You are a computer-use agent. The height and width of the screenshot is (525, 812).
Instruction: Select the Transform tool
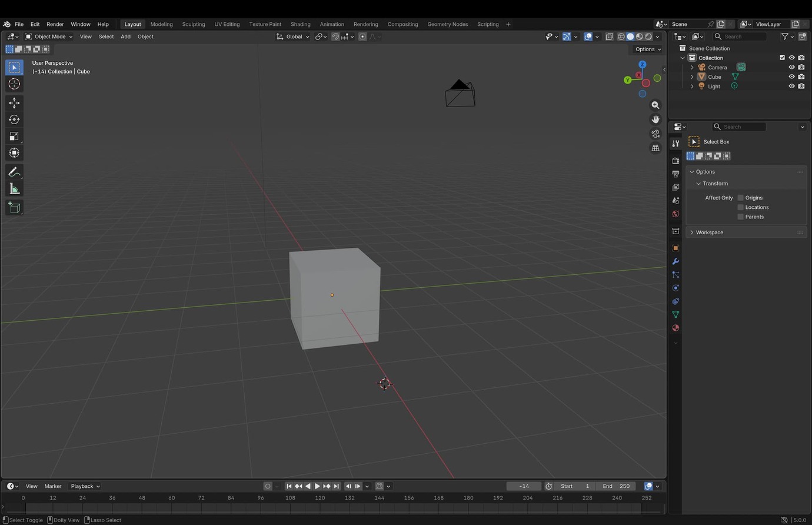pos(14,153)
